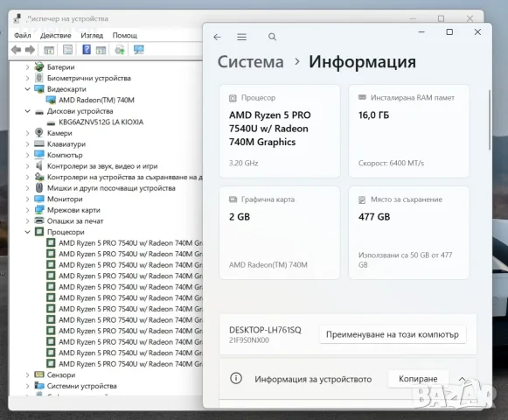Viewport: 508px width, 420px height.
Task: Click the DESKTOP-LH761SQ computer name text
Action: [265, 330]
